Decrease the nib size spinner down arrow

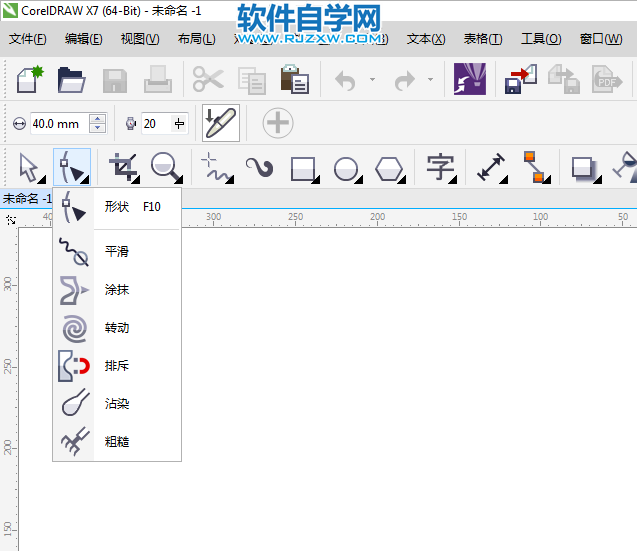pos(98,128)
